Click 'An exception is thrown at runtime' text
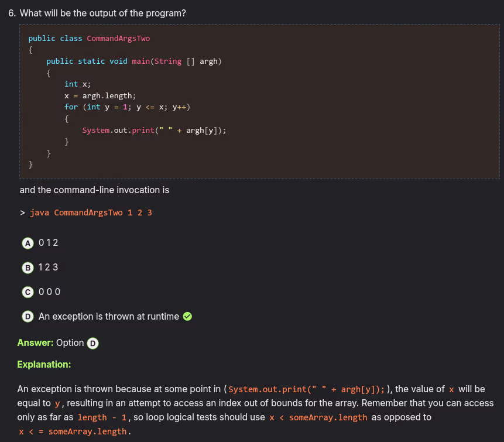Image resolution: width=504 pixels, height=442 pixels. pyautogui.click(x=109, y=317)
